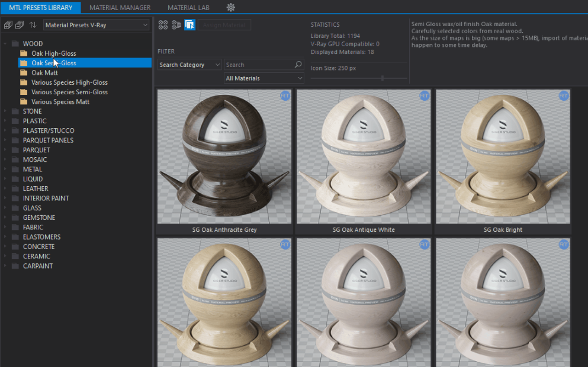Select SG Oak Anthracite Grey thumbnail
The height and width of the screenshot is (367, 588).
click(x=224, y=157)
